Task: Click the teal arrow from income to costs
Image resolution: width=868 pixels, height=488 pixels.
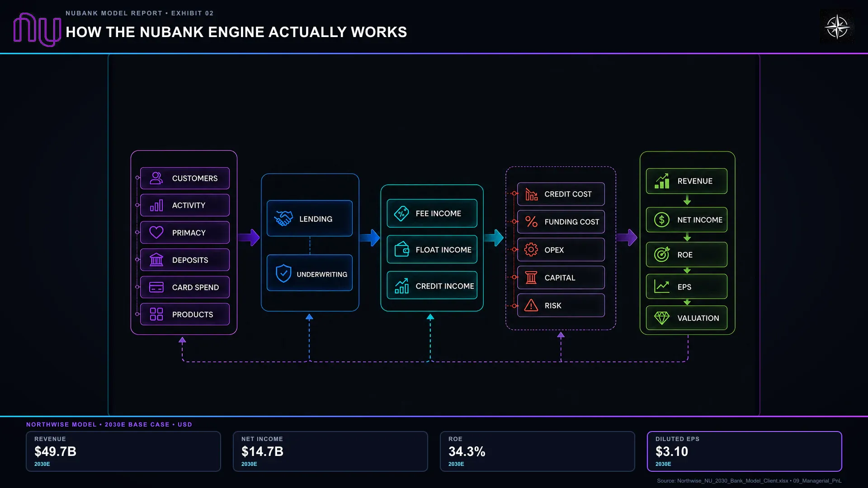Action: (494, 237)
